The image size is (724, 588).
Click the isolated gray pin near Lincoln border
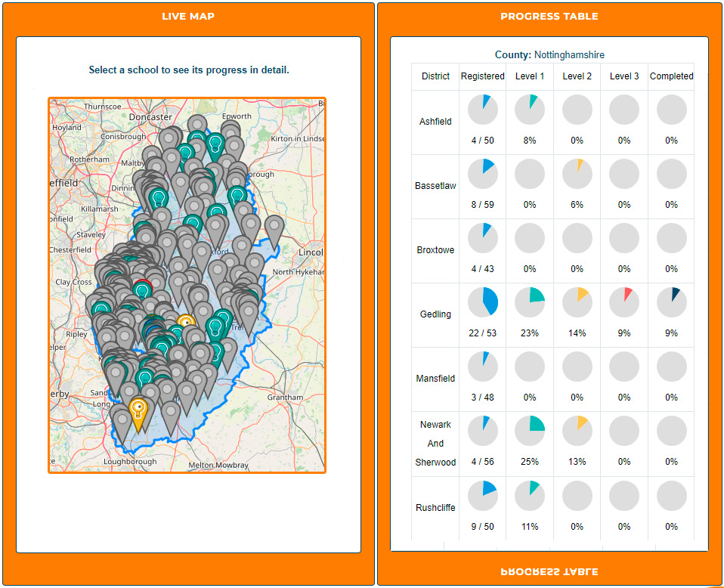pos(274,224)
